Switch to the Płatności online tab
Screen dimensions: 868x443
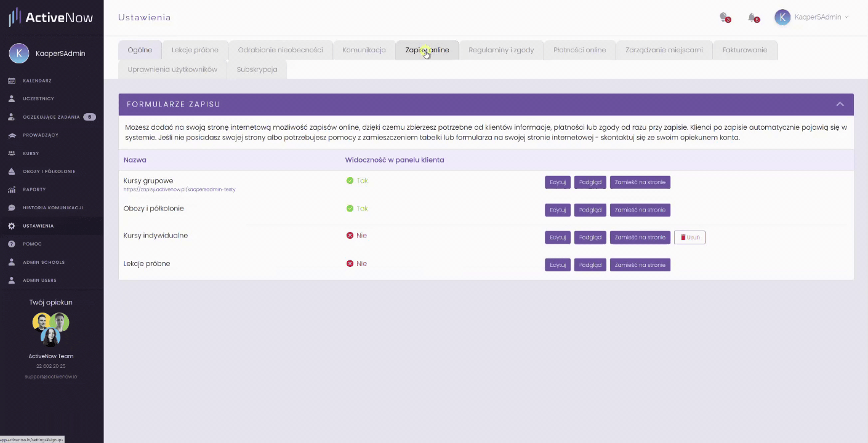point(579,50)
